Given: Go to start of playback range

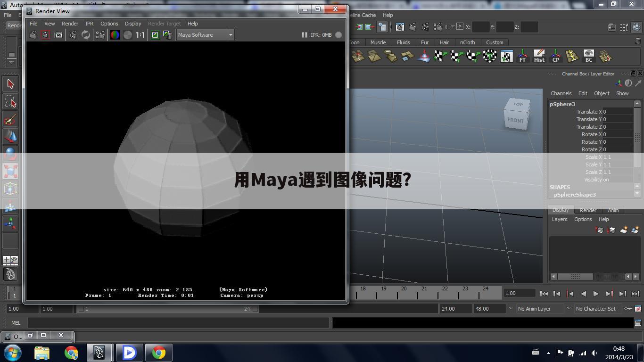Looking at the screenshot, I should click(544, 294).
